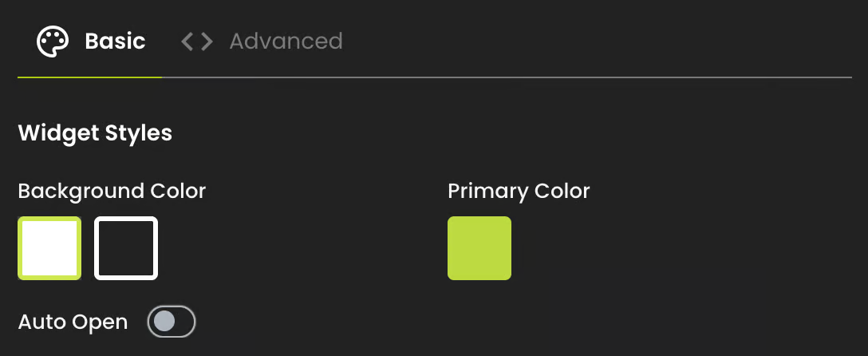
Task: Click the paint palette icon
Action: [53, 42]
